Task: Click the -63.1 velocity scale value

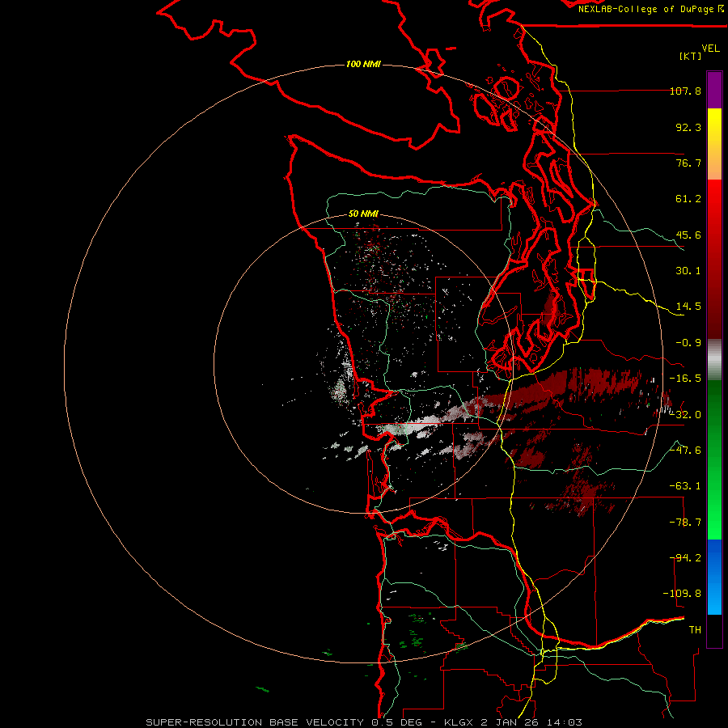Action: [x=685, y=486]
